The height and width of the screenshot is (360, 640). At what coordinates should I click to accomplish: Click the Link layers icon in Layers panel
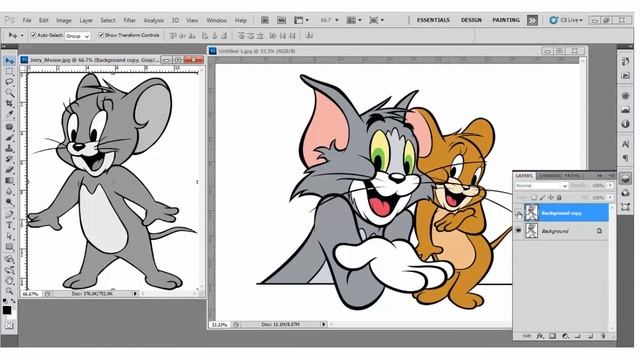pyautogui.click(x=527, y=336)
